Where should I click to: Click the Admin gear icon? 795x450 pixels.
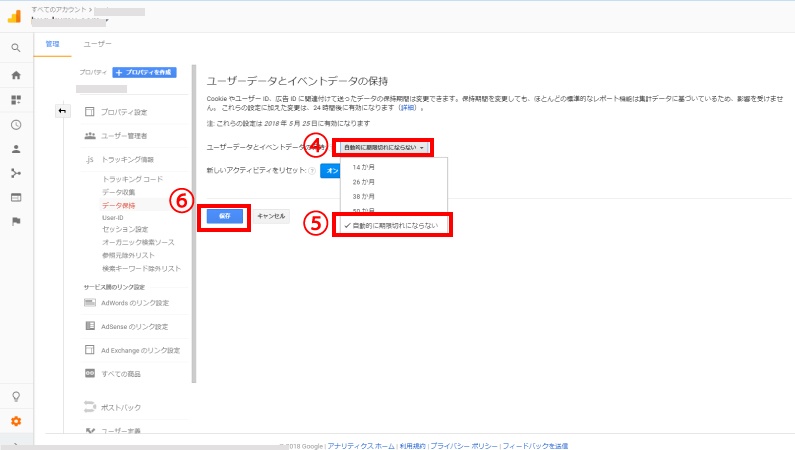click(x=15, y=421)
